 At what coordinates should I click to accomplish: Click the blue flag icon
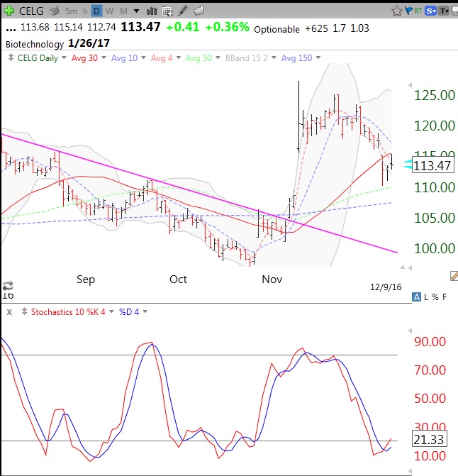click(408, 11)
